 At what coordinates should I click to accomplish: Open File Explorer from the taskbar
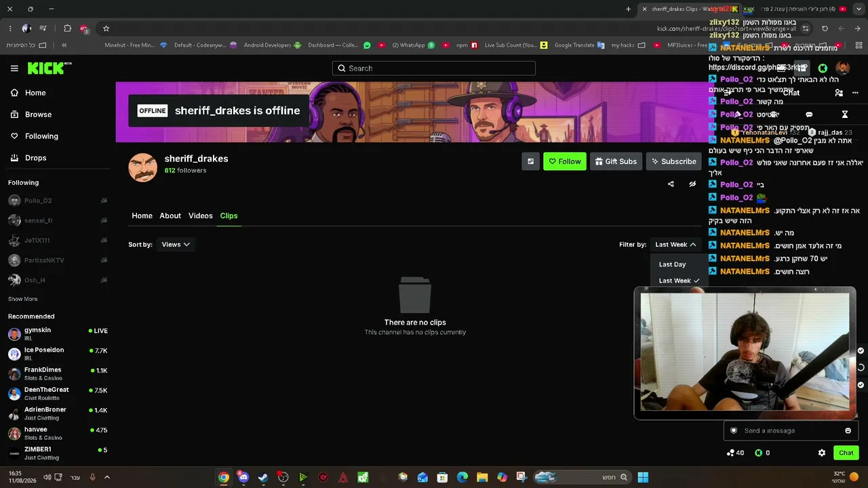tap(482, 477)
